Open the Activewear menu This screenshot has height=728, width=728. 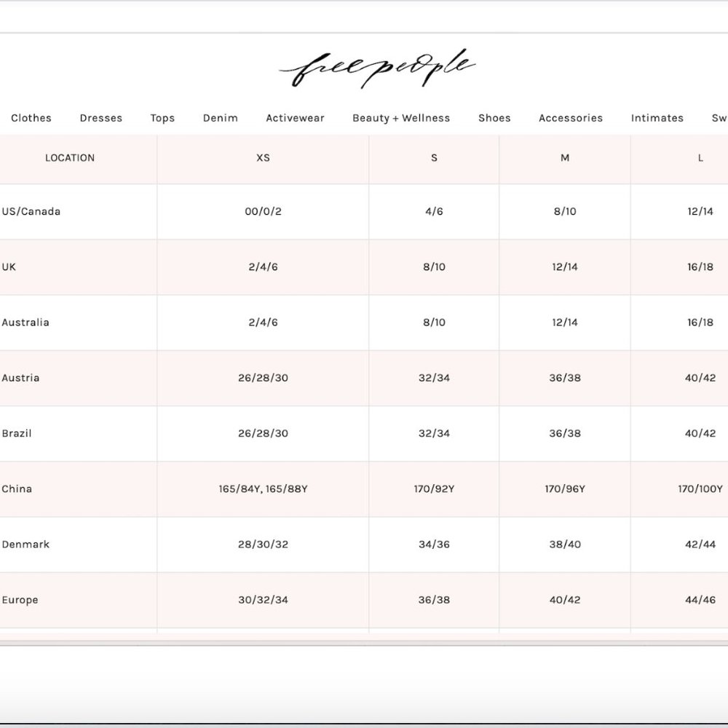295,118
